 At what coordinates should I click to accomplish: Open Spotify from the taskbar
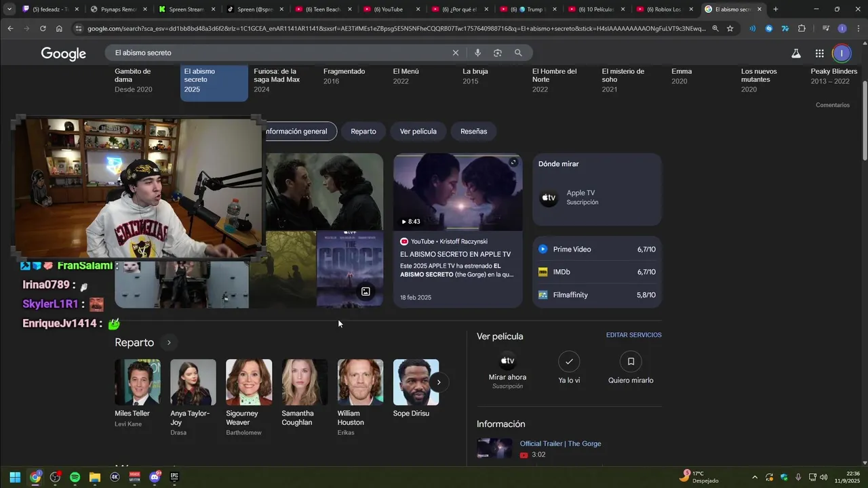coord(75,477)
